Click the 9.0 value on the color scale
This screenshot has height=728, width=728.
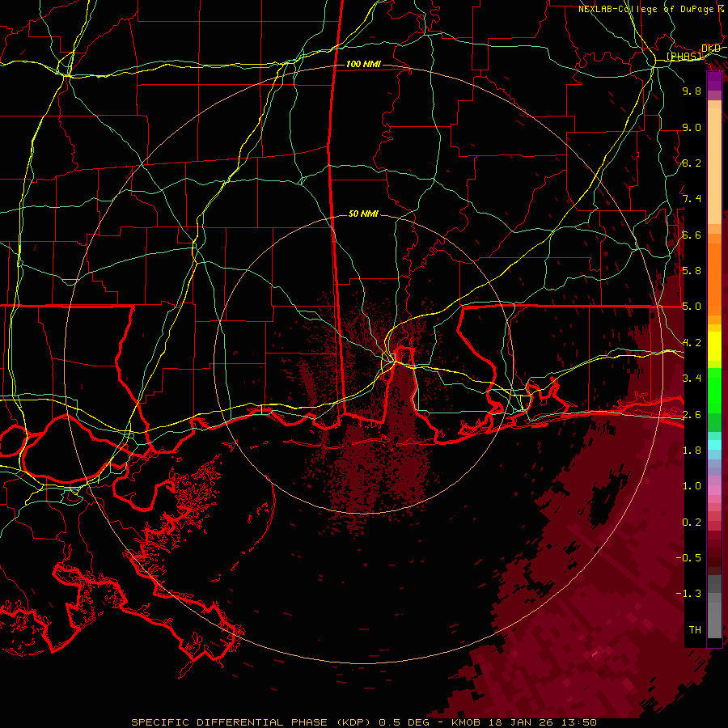(x=692, y=127)
